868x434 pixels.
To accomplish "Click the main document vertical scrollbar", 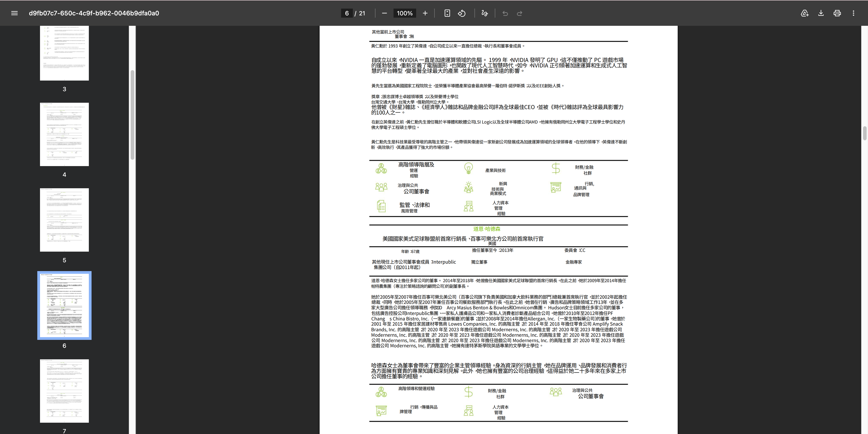I will point(865,133).
